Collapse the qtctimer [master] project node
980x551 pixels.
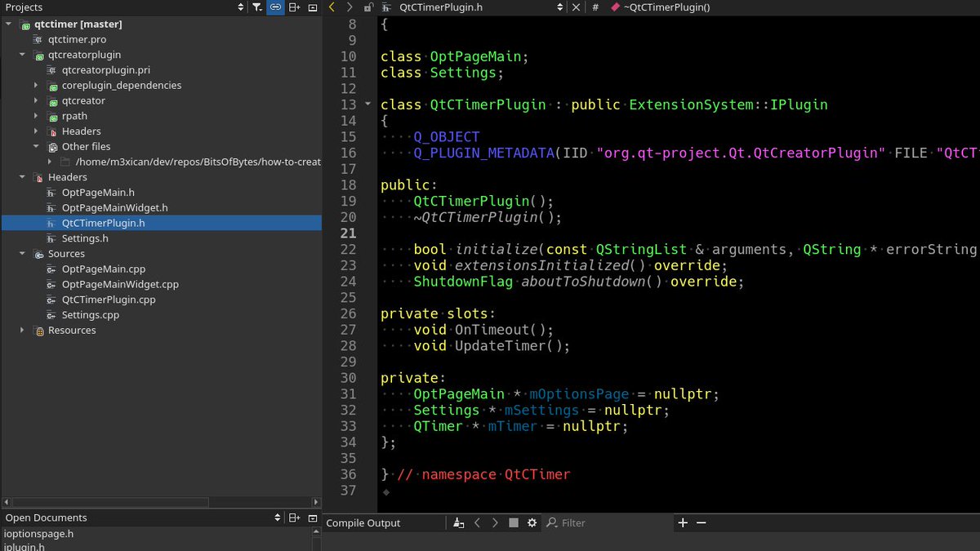pos(9,24)
